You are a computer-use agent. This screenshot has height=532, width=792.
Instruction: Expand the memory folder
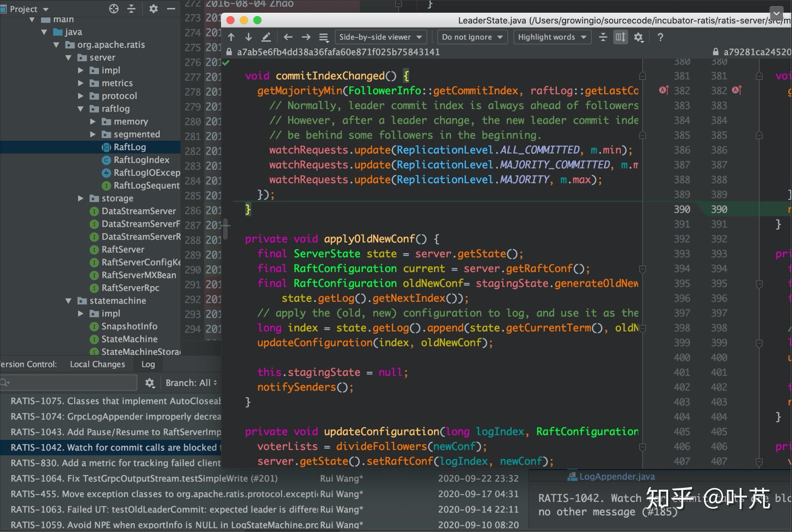(93, 122)
